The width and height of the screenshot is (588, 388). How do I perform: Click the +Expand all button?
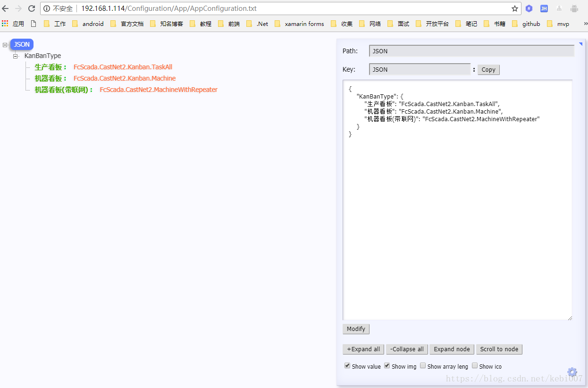(x=363, y=349)
